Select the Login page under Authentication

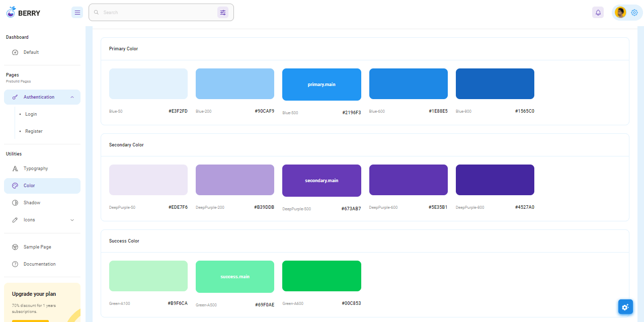(x=31, y=114)
